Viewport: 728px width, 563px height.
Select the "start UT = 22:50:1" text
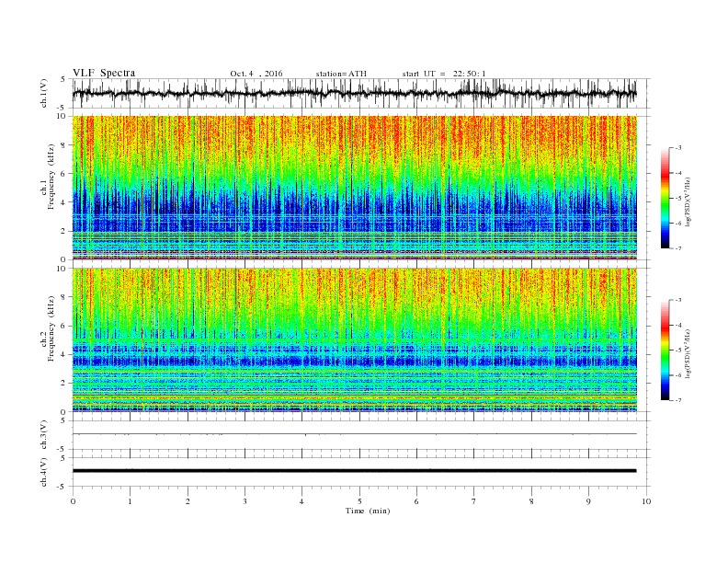click(x=444, y=74)
